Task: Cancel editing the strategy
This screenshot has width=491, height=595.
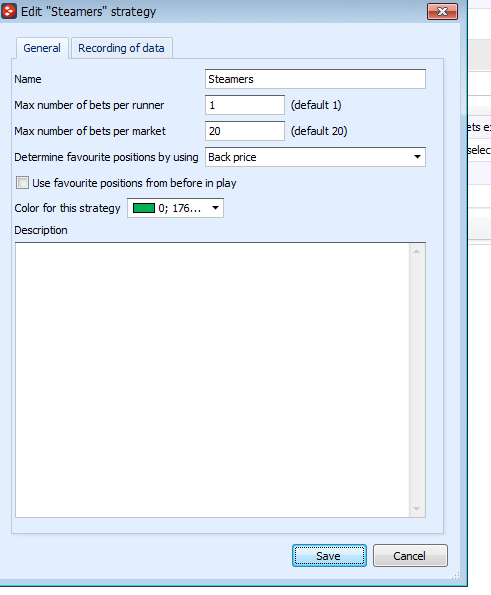Action: click(410, 556)
